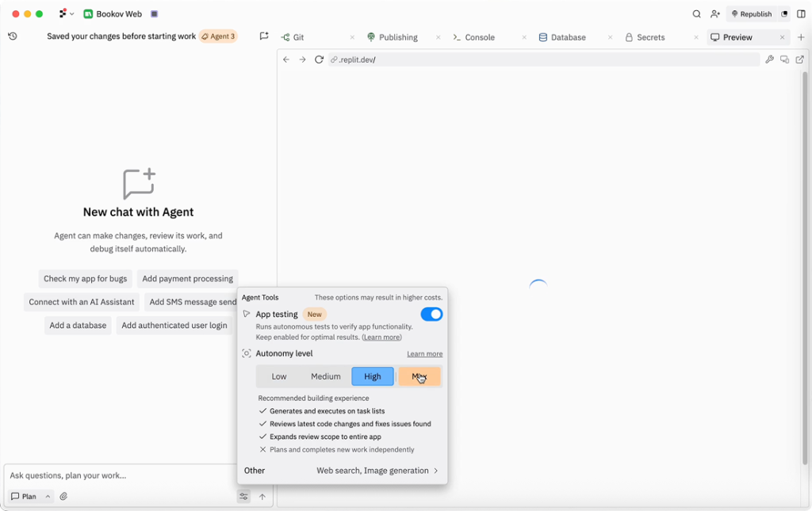Click Learn more link for Autonomy level
812x511 pixels.
point(424,354)
